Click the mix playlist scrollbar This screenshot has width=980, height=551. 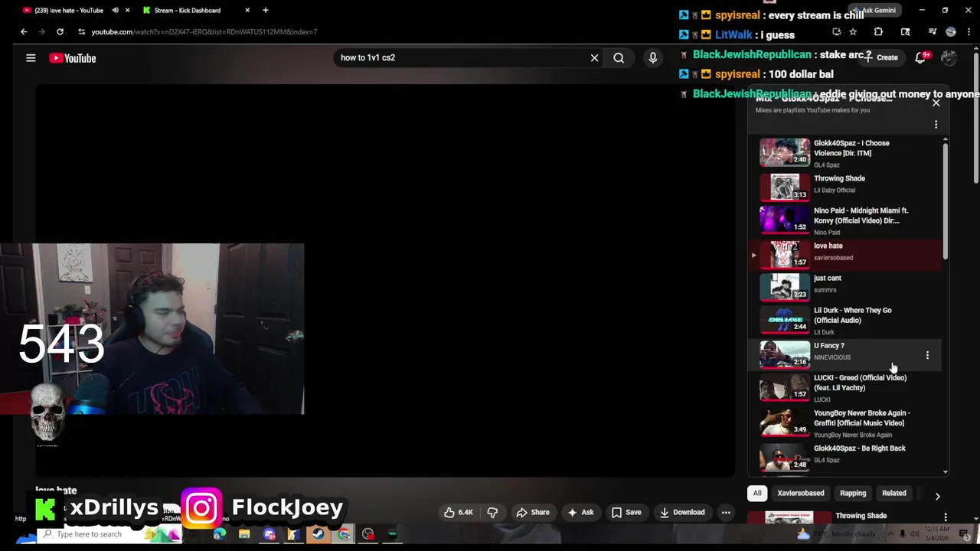coord(946,201)
